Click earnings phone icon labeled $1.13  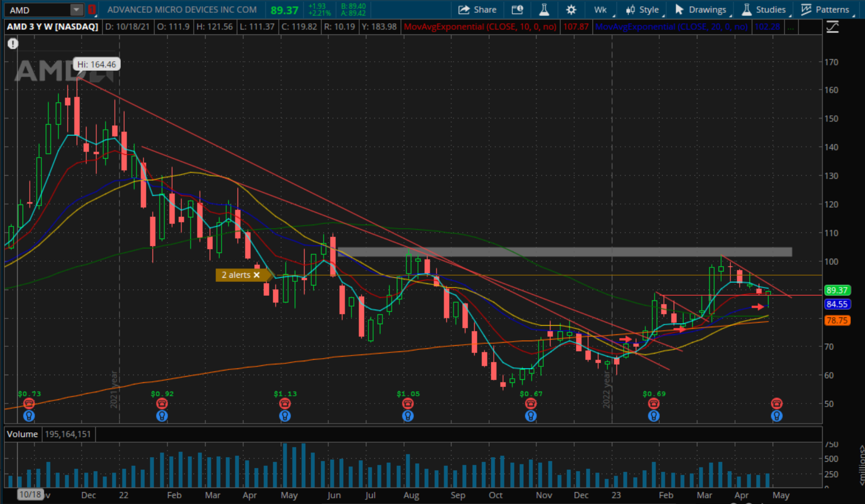coord(285,404)
